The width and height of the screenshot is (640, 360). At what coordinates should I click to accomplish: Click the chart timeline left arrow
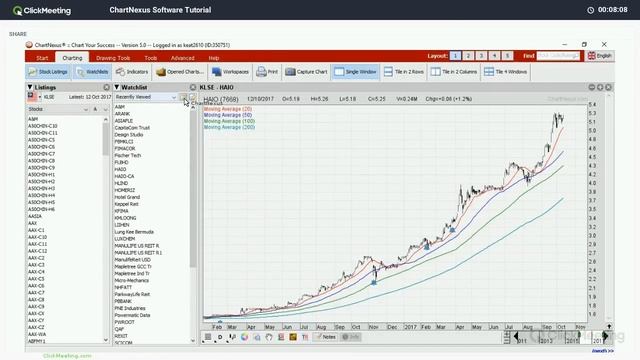click(x=516, y=336)
